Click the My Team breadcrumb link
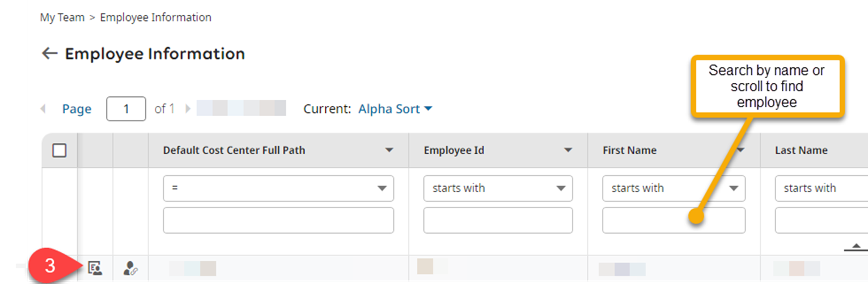Image resolution: width=868 pixels, height=284 pixels. coord(62,18)
